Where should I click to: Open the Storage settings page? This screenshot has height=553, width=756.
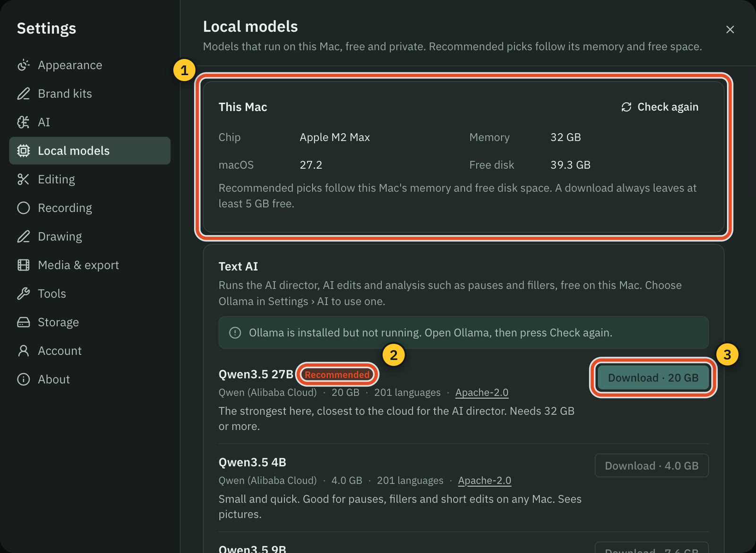tap(90, 322)
